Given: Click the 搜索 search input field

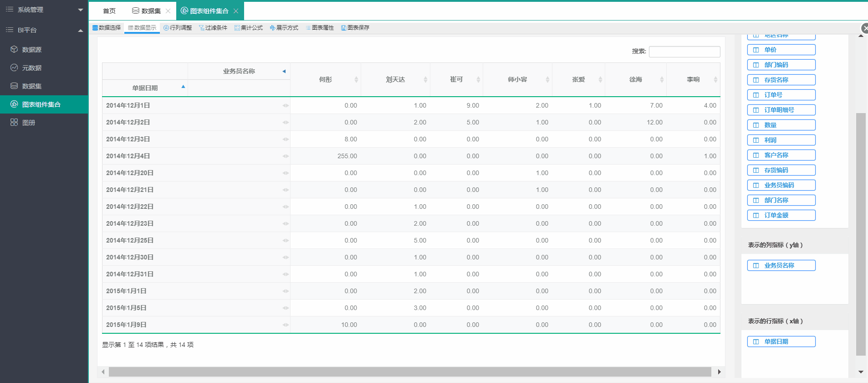Looking at the screenshot, I should click(684, 52).
